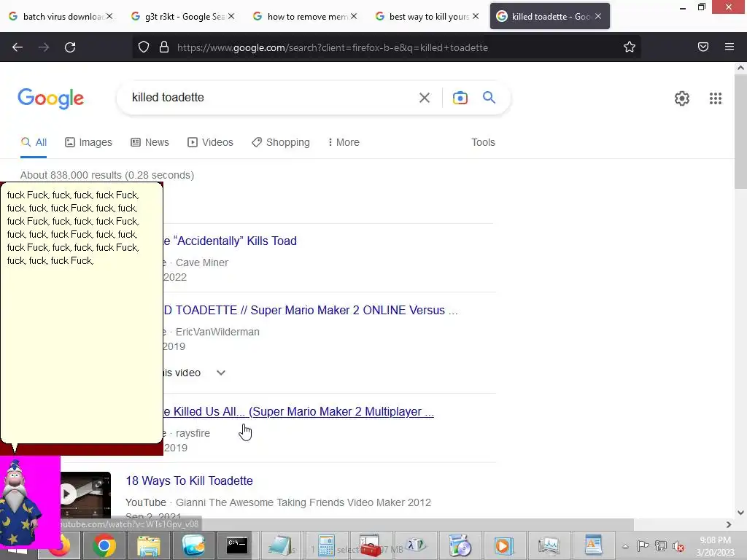Open the performance monitor taskbar icon
This screenshot has height=560, width=747.
pos(549,545)
